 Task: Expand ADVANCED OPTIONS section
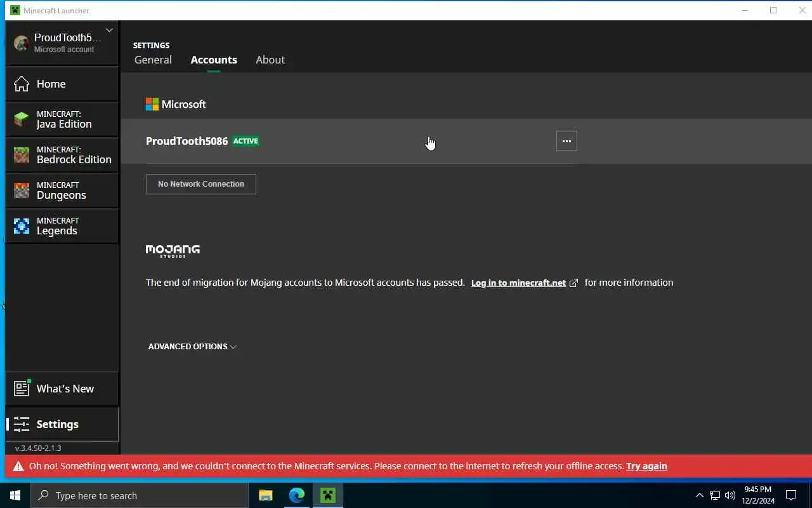(192, 347)
